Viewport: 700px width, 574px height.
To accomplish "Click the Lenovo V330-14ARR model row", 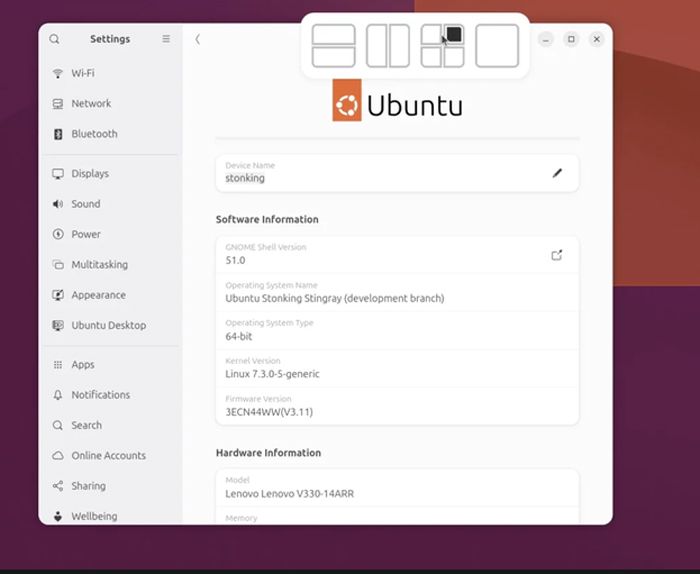I will 397,488.
